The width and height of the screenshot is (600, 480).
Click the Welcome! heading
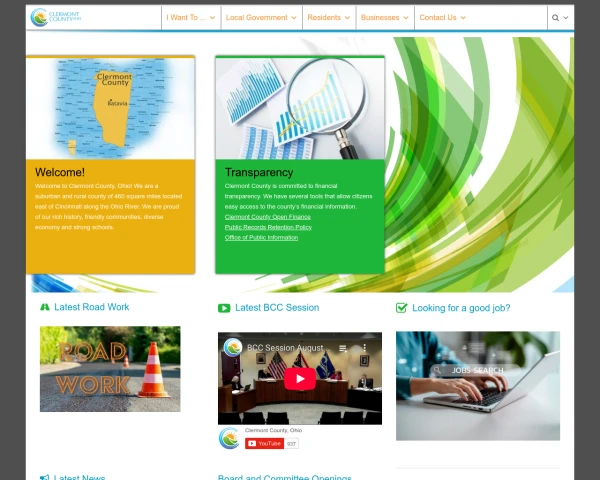click(60, 172)
